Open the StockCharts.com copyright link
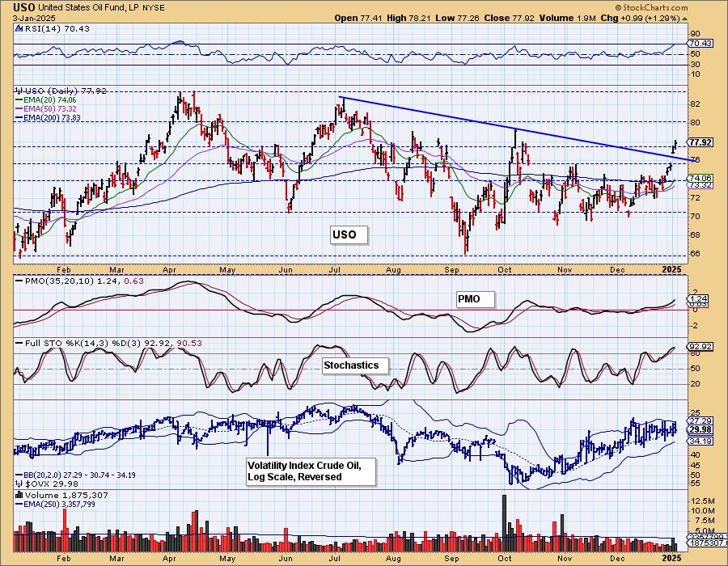This screenshot has width=728, height=566. pyautogui.click(x=651, y=7)
